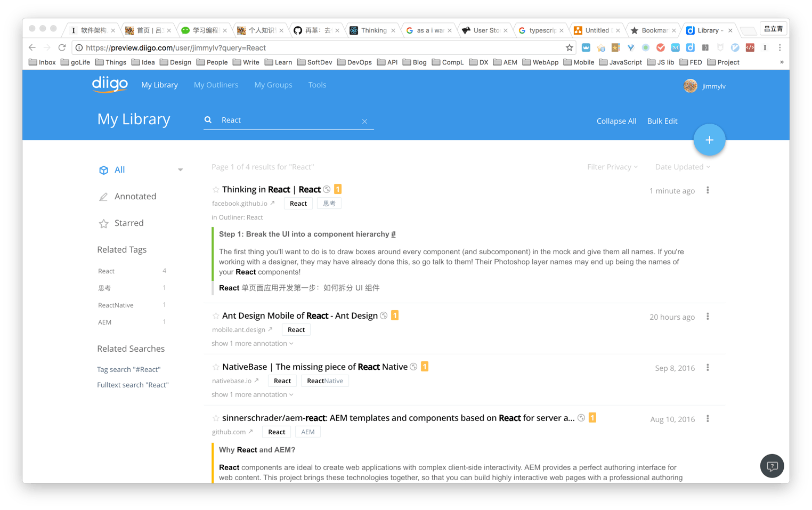
Task: Reload the page in the browser
Action: (62, 47)
